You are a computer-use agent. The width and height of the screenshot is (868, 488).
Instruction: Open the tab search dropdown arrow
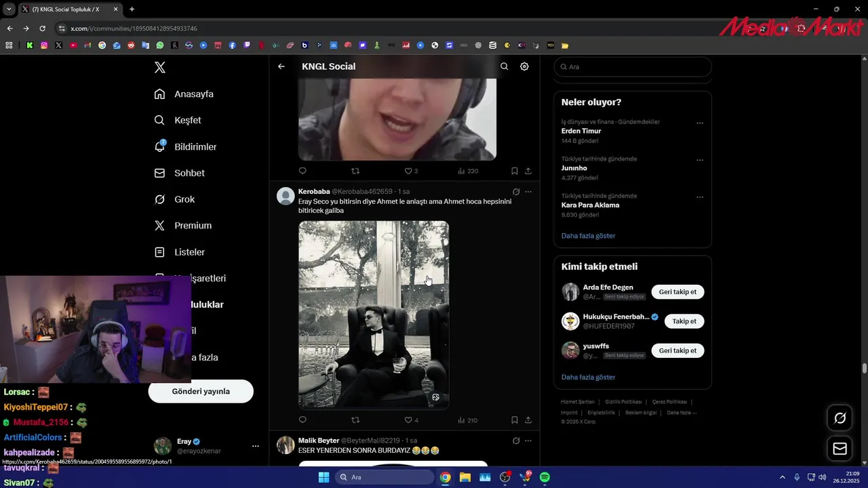coord(7,9)
